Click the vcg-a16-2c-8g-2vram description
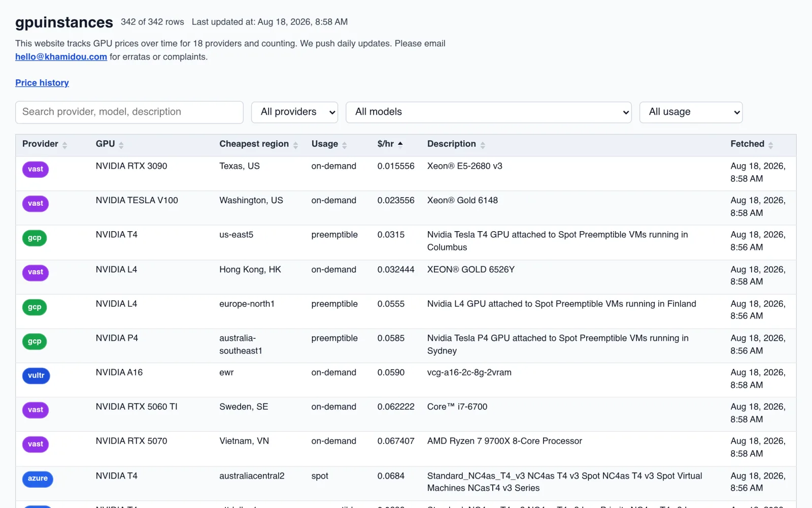Viewport: 812px width, 508px height. coord(469,372)
